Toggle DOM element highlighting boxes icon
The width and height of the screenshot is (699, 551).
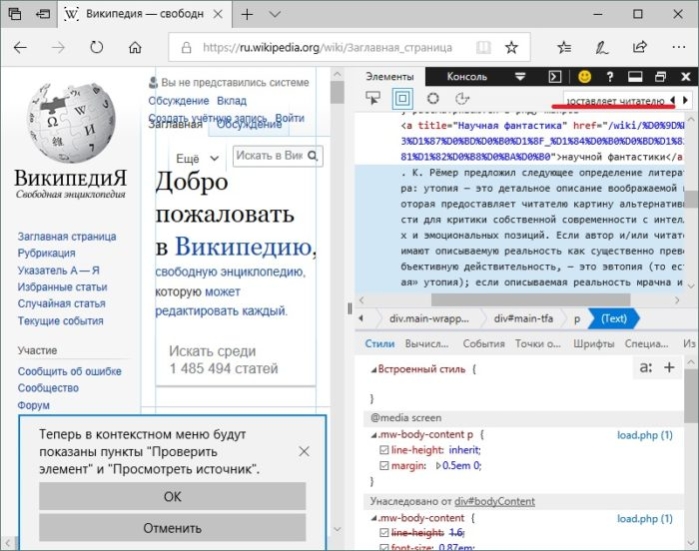click(402, 99)
